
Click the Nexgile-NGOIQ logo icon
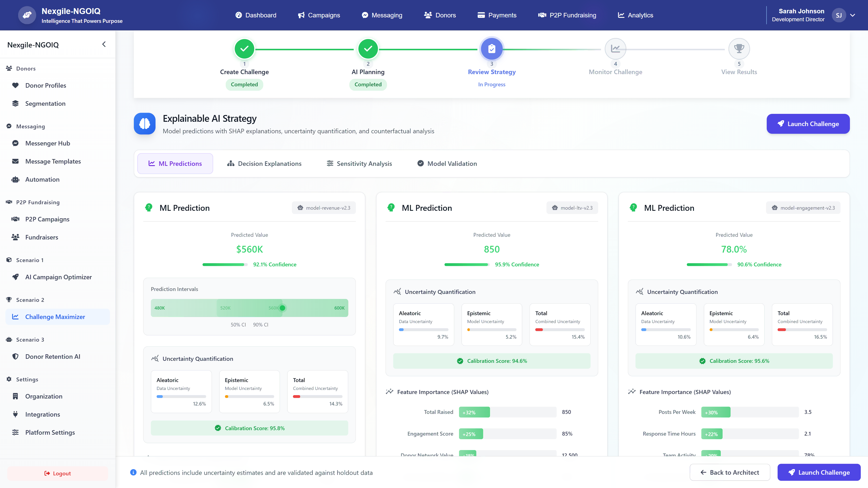pyautogui.click(x=27, y=15)
